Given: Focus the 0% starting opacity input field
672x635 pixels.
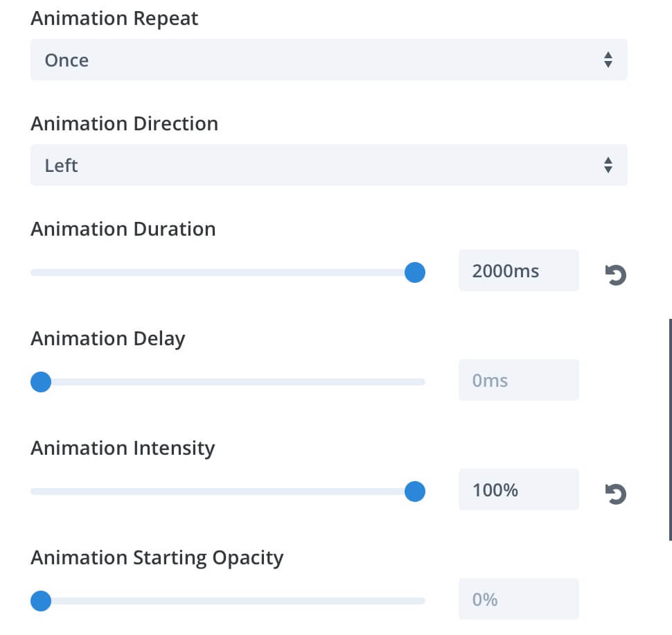Looking at the screenshot, I should click(x=519, y=599).
